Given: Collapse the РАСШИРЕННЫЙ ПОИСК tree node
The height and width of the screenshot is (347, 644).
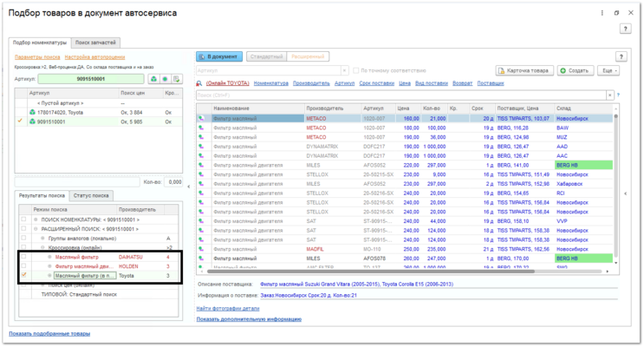Looking at the screenshot, I should point(36,229).
